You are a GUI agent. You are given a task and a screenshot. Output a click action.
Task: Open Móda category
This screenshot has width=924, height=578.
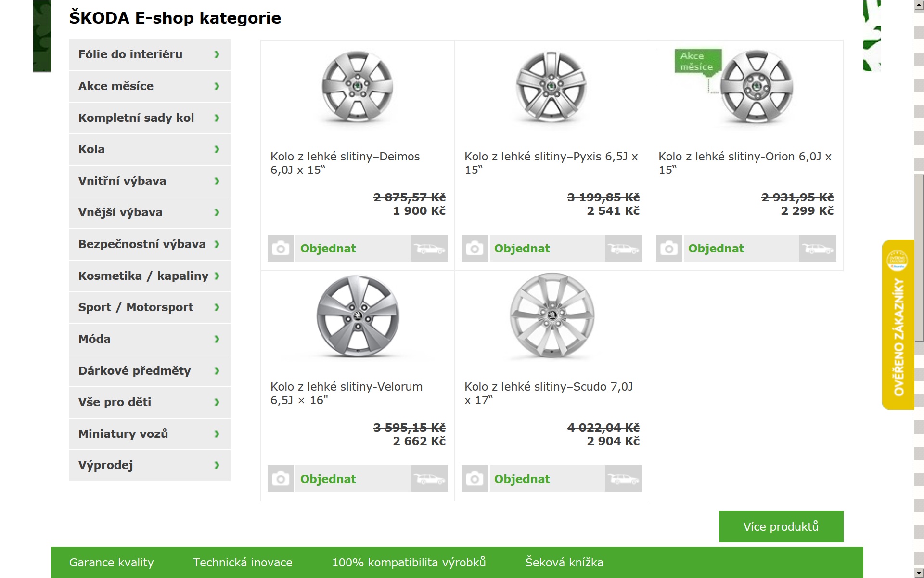150,339
